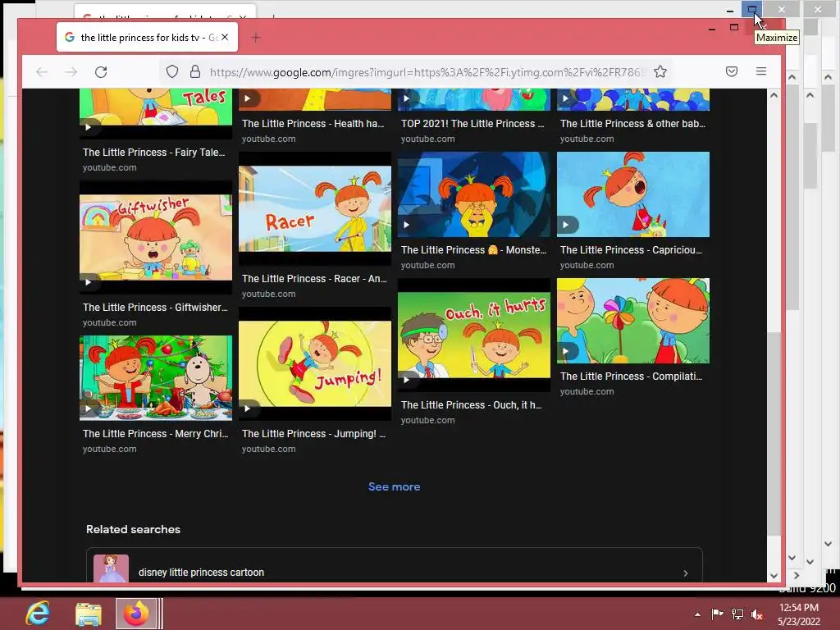Open the Merry Christmas video thumbnail
Image resolution: width=840 pixels, height=630 pixels.
click(x=156, y=377)
